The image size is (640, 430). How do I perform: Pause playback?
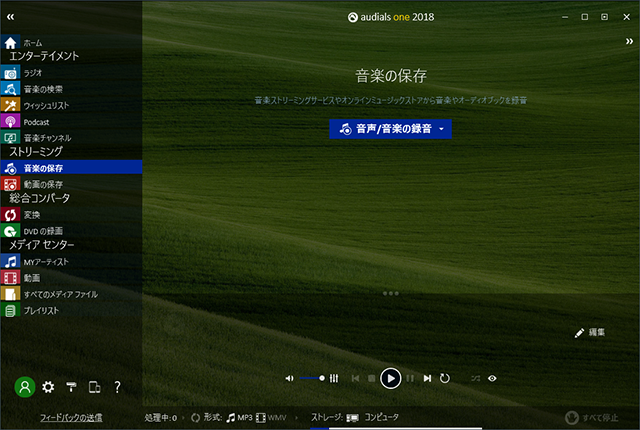point(410,378)
